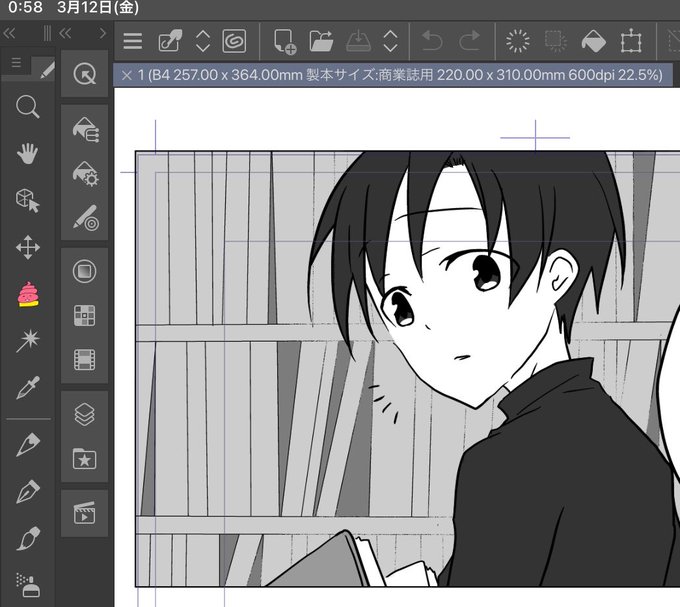This screenshot has width=680, height=607.
Task: Redo the undone action
Action: tap(470, 42)
